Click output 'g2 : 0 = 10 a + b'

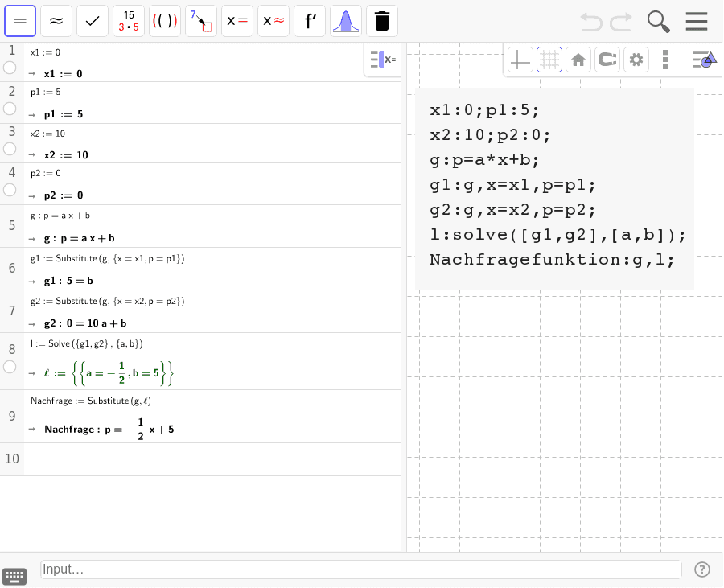[85, 323]
